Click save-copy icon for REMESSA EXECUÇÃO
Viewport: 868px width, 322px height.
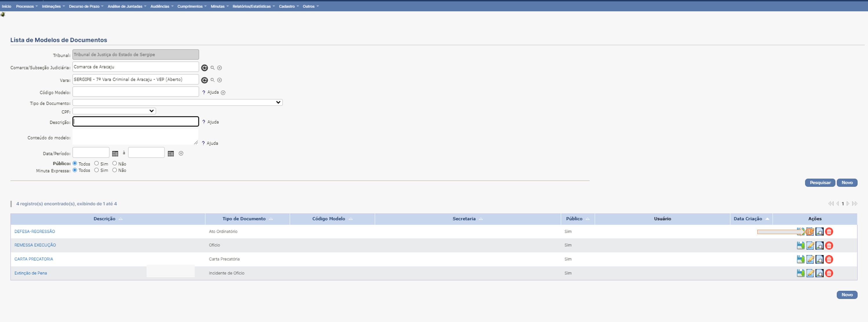[800, 246]
